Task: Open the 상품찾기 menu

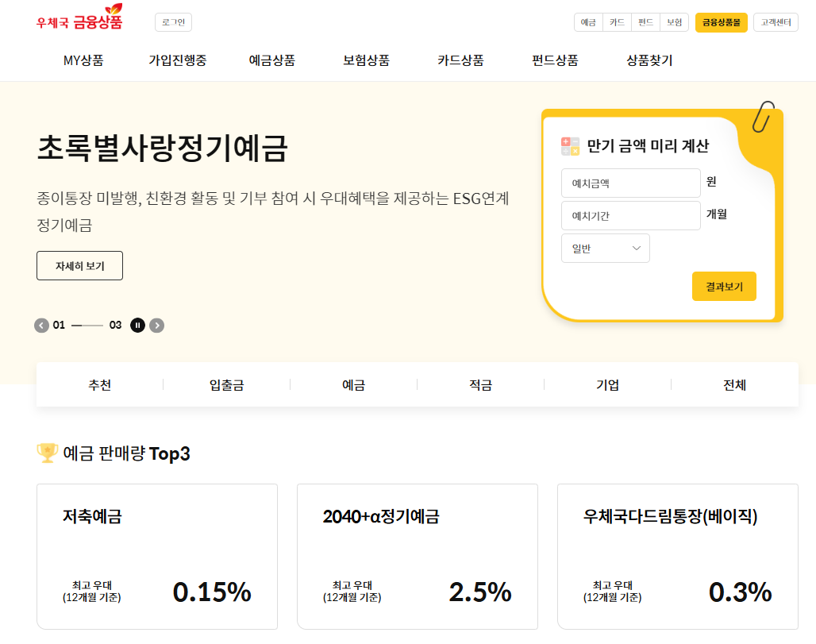Action: (x=649, y=60)
